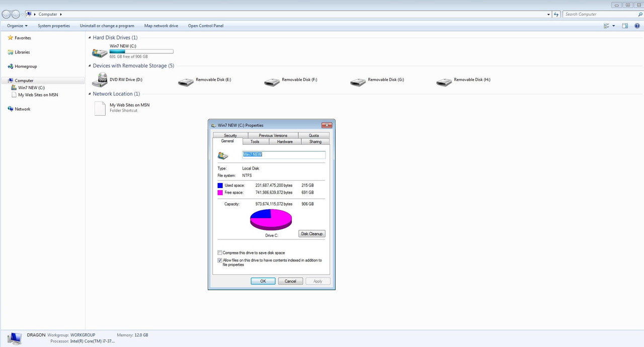Select the Removable Disk (E:) icon

click(186, 81)
